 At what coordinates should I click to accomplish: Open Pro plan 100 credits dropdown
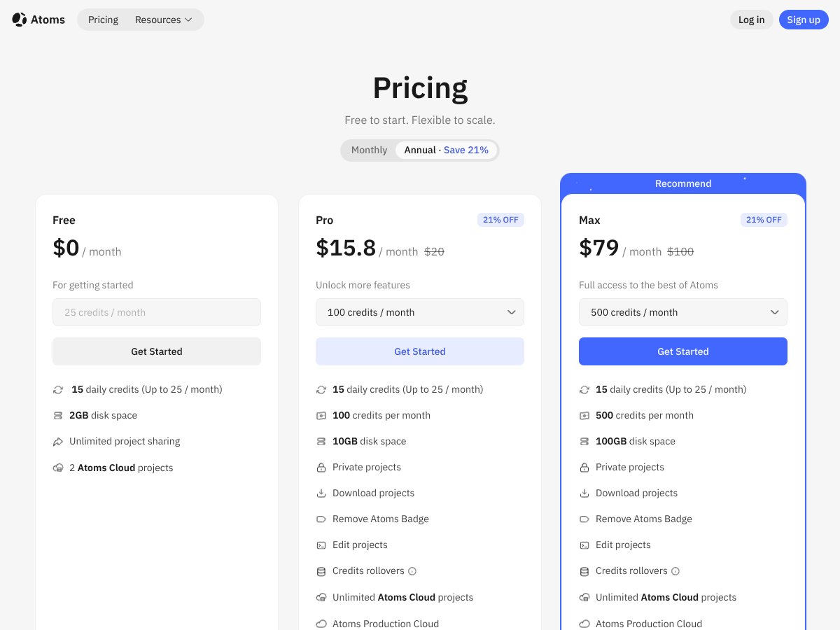tap(420, 312)
